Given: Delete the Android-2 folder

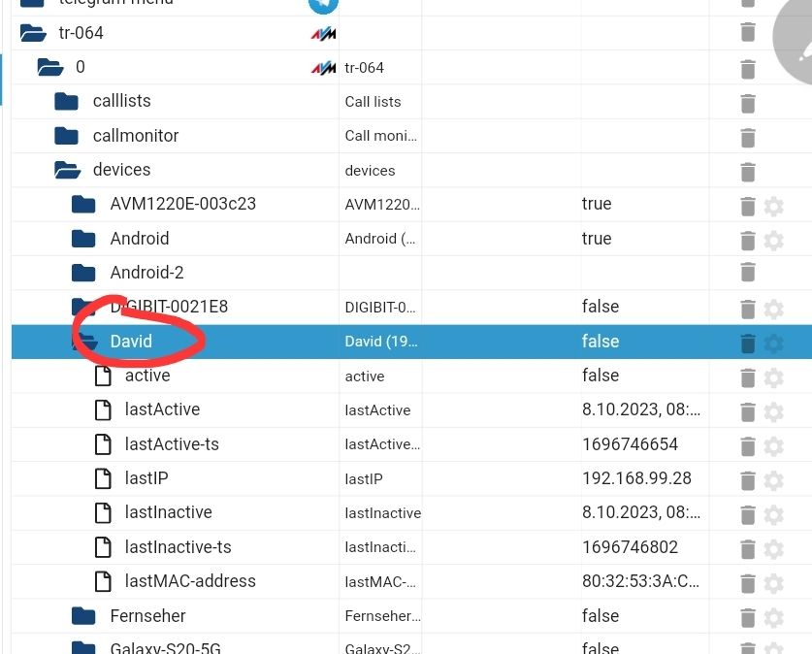Looking at the screenshot, I should 748,272.
